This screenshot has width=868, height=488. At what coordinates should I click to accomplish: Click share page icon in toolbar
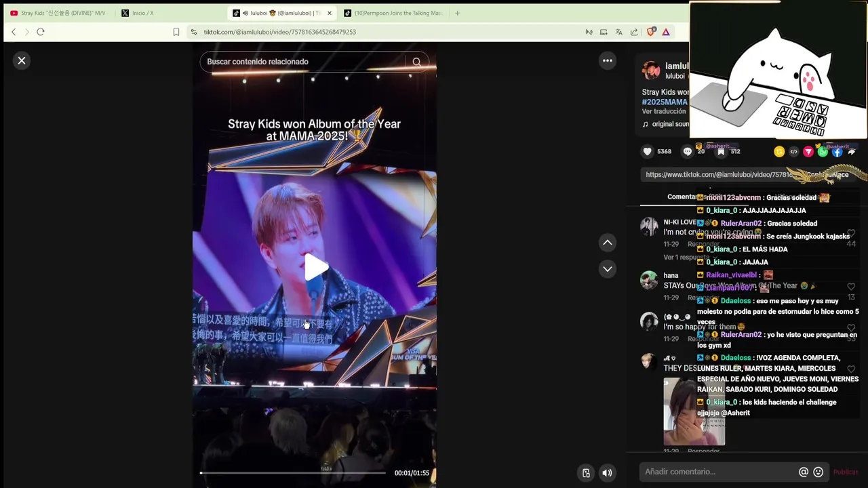click(x=634, y=32)
